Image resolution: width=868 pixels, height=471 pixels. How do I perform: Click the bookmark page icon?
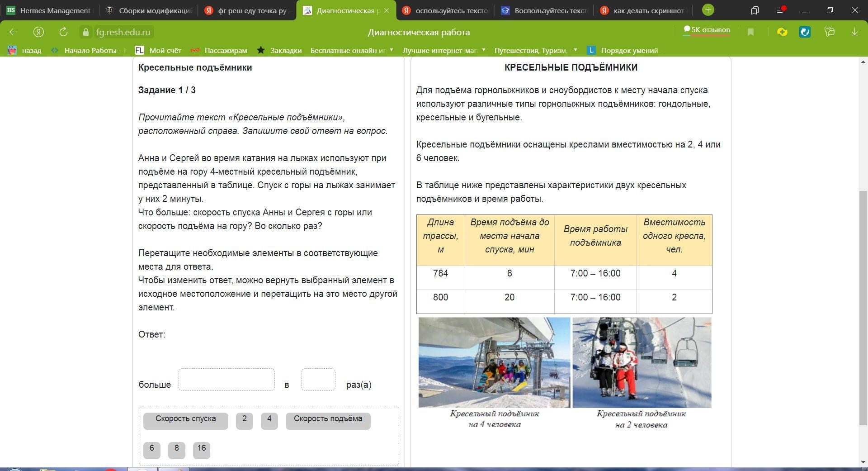(751, 32)
